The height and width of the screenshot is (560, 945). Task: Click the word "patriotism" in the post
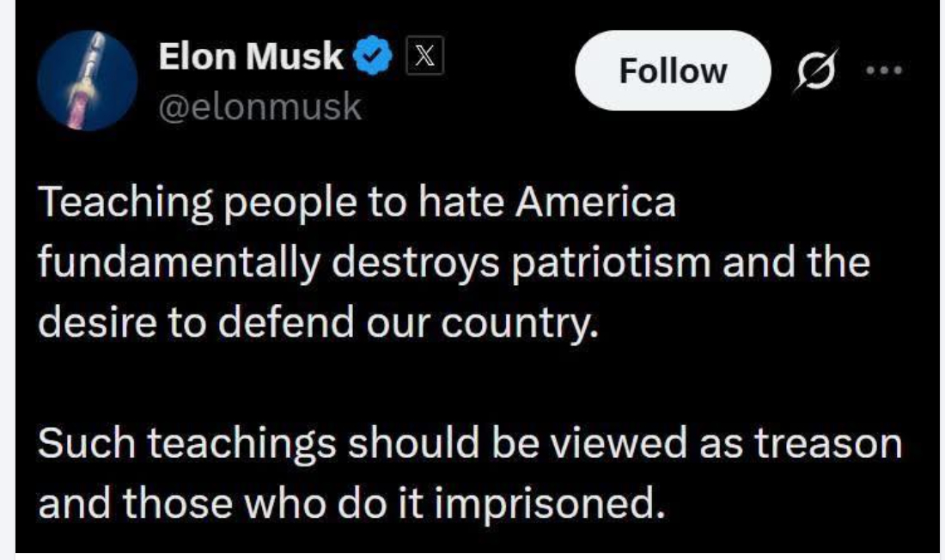pyautogui.click(x=618, y=262)
